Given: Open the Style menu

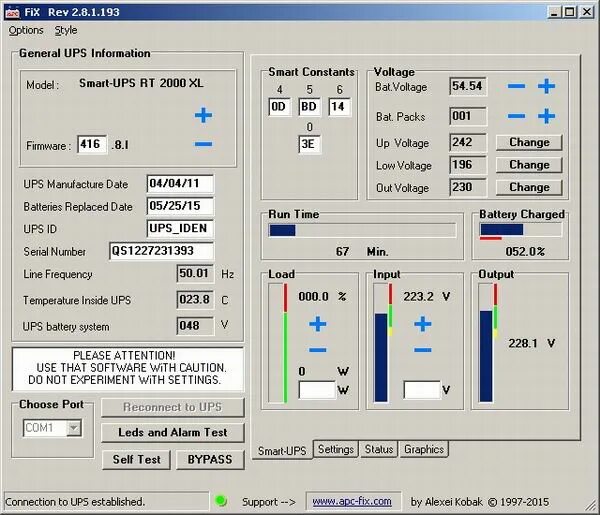Looking at the screenshot, I should tap(65, 30).
